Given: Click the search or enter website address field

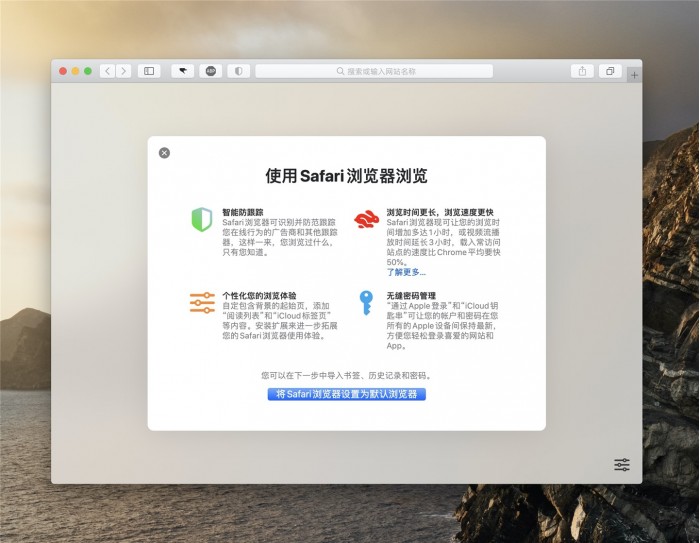Looking at the screenshot, I should 374,71.
